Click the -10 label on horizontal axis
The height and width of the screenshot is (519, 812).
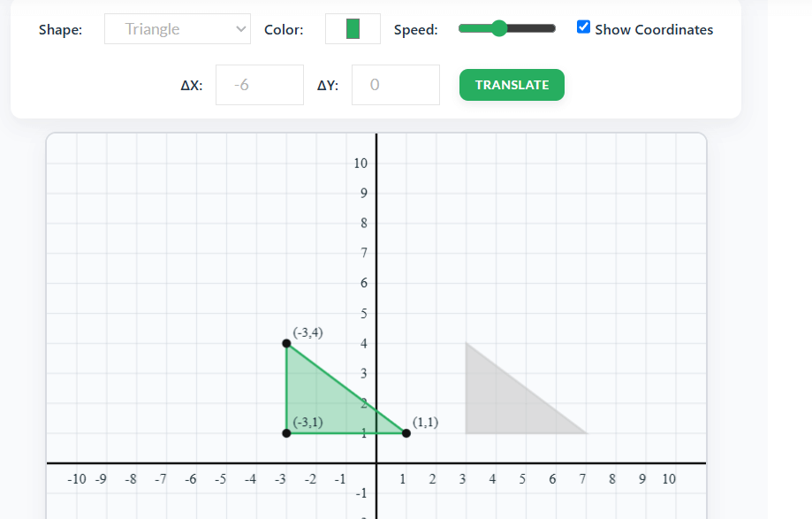click(77, 479)
